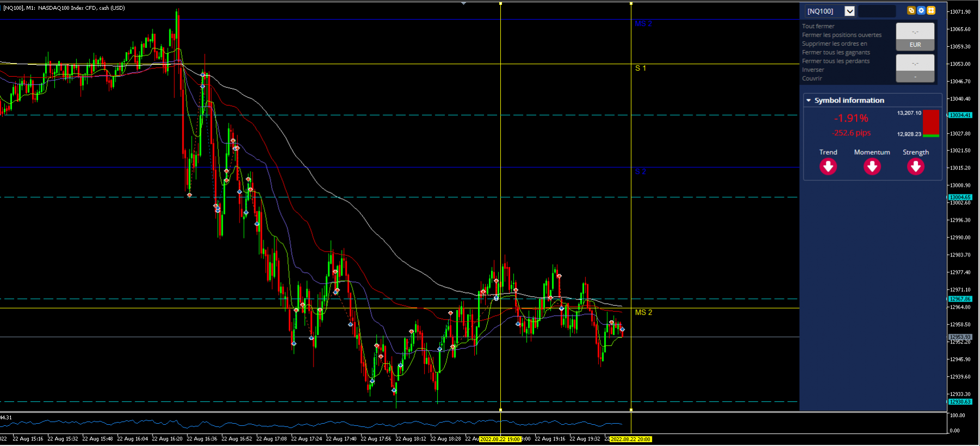Click the 2022.08.22 20:00 time marker

tap(630, 439)
